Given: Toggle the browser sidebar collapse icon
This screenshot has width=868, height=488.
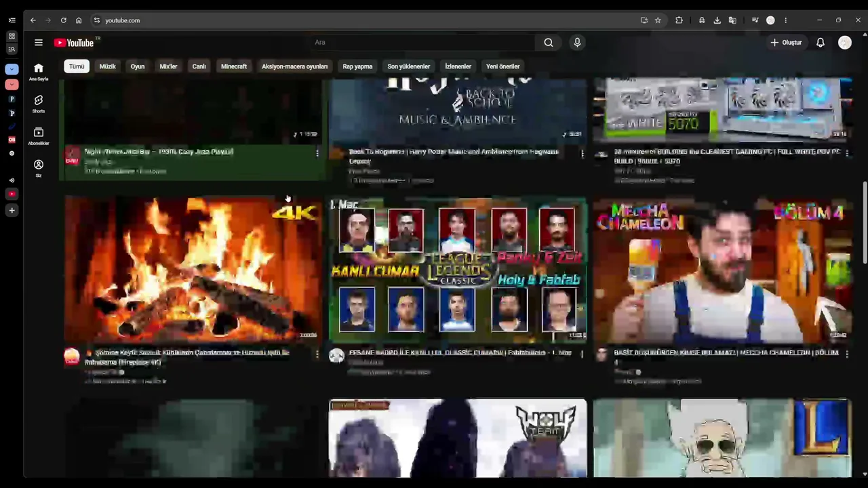Looking at the screenshot, I should [12, 20].
